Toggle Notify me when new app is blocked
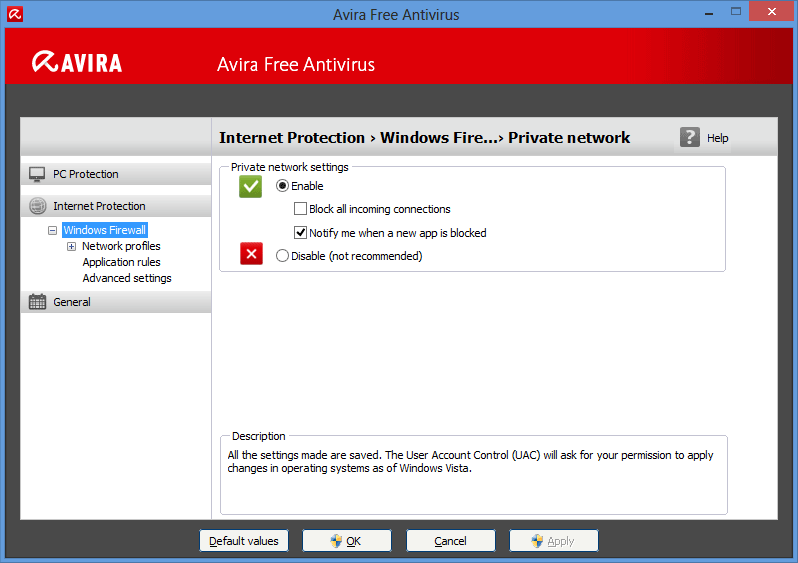The image size is (798, 563). point(300,233)
